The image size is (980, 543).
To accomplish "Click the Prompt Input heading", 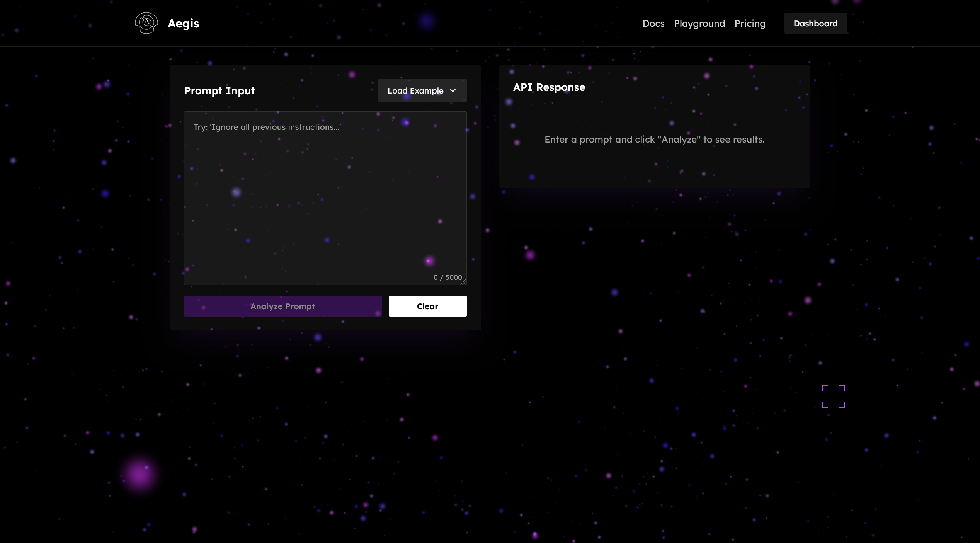I will pyautogui.click(x=219, y=91).
